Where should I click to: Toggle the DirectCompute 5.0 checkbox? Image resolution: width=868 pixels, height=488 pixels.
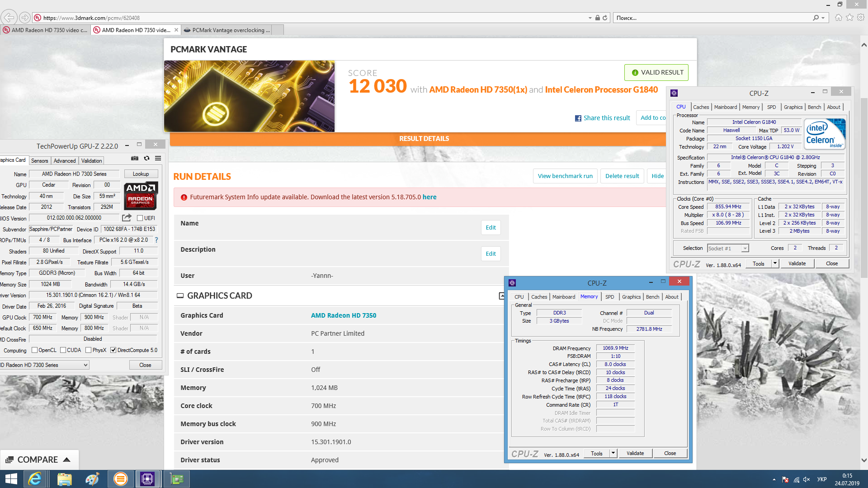(x=113, y=350)
